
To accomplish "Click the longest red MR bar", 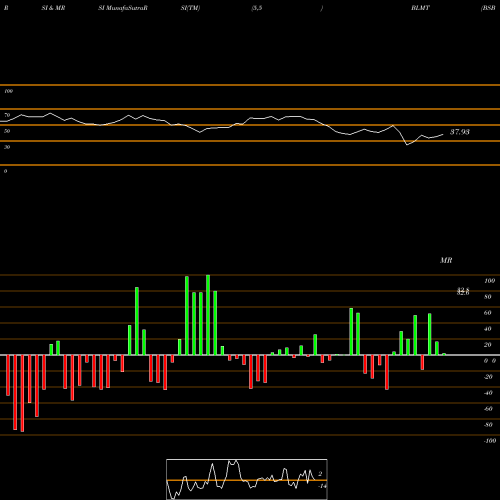I will pos(22,393).
